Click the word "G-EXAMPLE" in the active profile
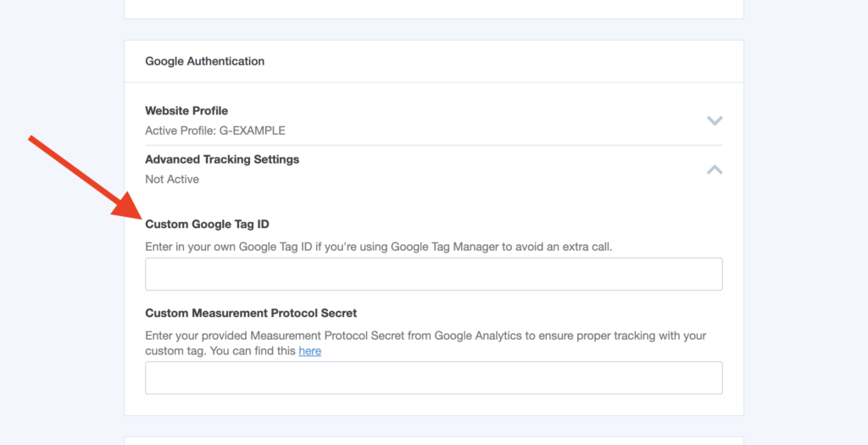 click(x=252, y=131)
